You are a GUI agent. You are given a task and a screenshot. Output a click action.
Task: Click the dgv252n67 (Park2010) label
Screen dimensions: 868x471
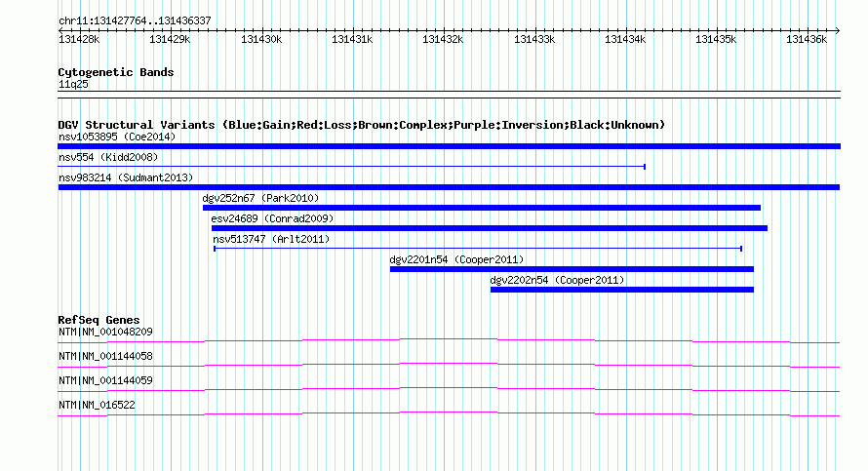[260, 198]
